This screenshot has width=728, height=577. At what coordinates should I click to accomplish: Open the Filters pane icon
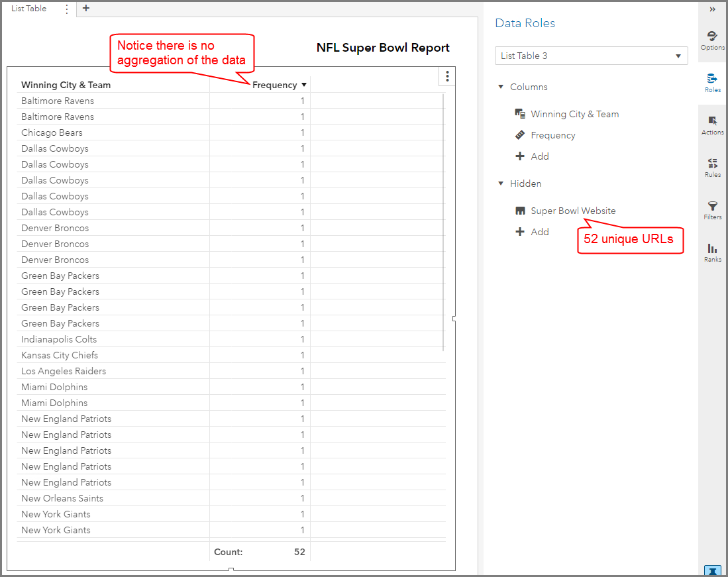click(712, 210)
